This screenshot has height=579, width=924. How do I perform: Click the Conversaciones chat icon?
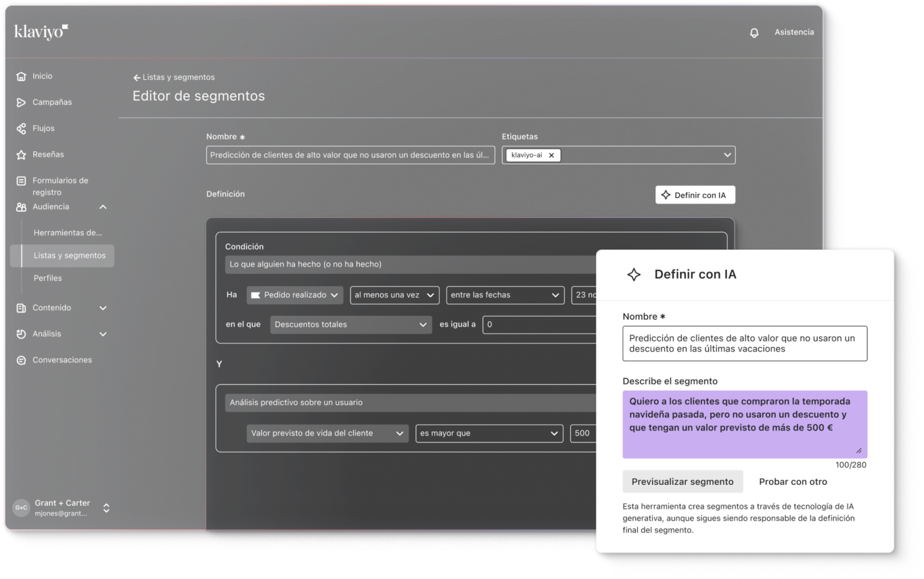pos(21,361)
